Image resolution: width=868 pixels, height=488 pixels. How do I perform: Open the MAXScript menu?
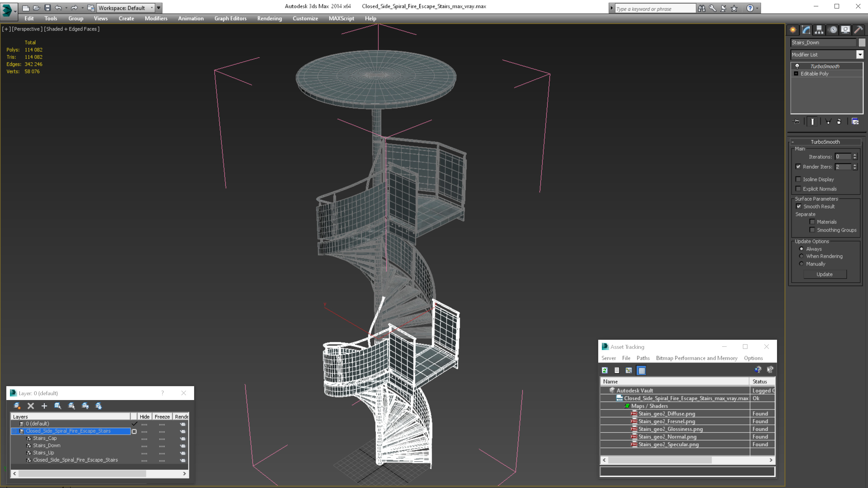[x=341, y=18]
